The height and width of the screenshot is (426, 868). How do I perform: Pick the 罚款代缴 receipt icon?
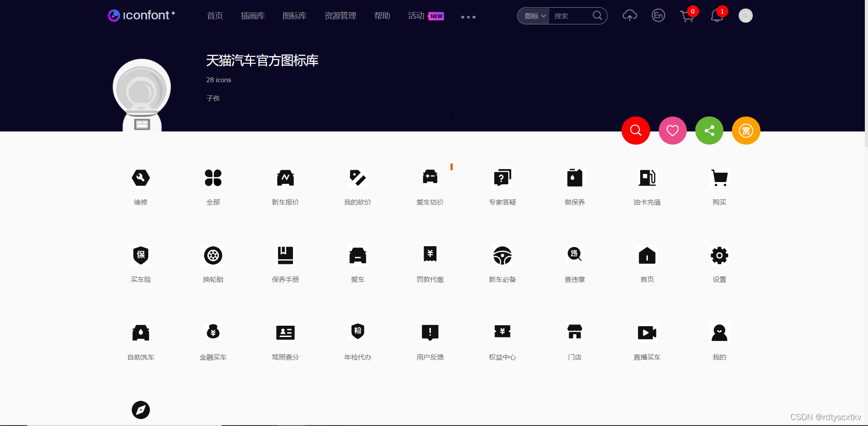(x=430, y=254)
